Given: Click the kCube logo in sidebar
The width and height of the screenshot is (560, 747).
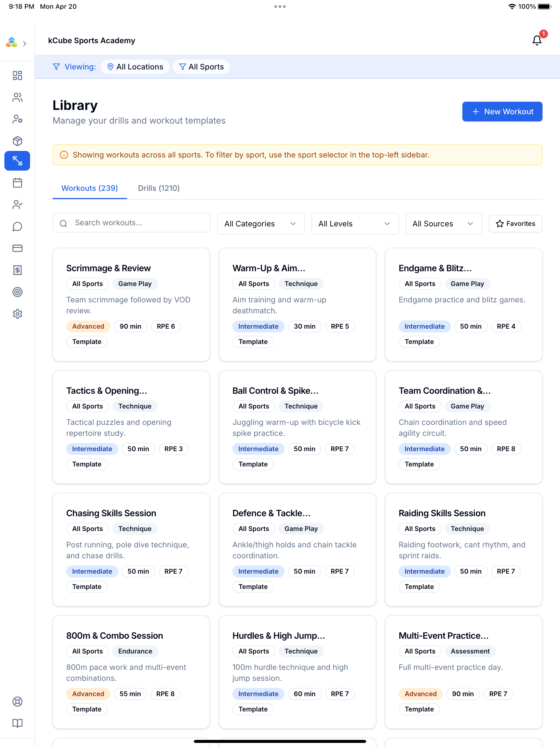Looking at the screenshot, I should (x=11, y=43).
